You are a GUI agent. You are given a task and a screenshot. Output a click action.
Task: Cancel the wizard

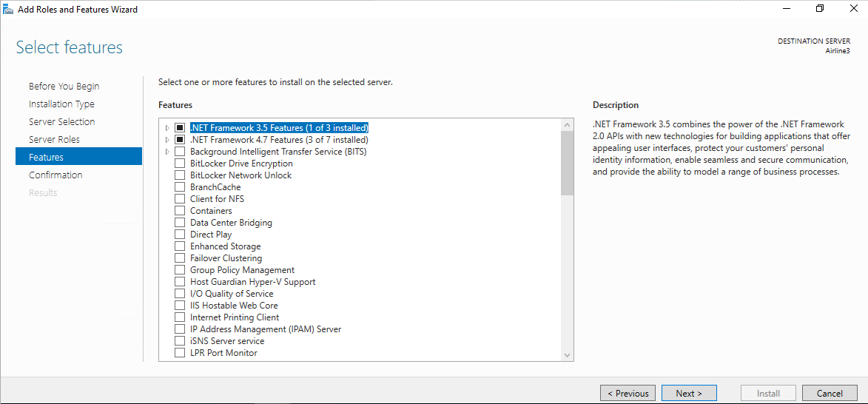pyautogui.click(x=830, y=394)
